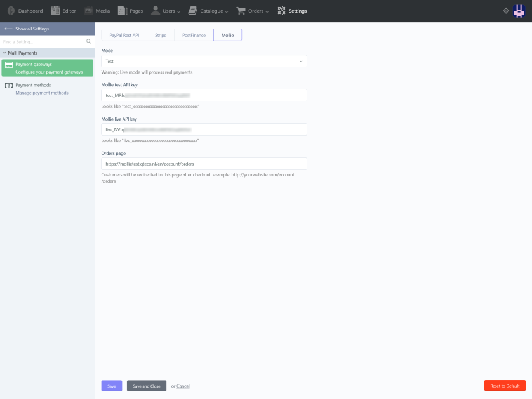
Task: Click the user avatar in top corner
Action: (x=519, y=11)
